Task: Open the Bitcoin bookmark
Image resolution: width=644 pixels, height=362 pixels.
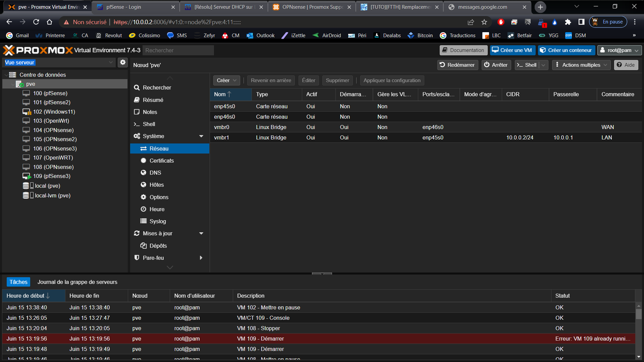Action: click(420, 36)
